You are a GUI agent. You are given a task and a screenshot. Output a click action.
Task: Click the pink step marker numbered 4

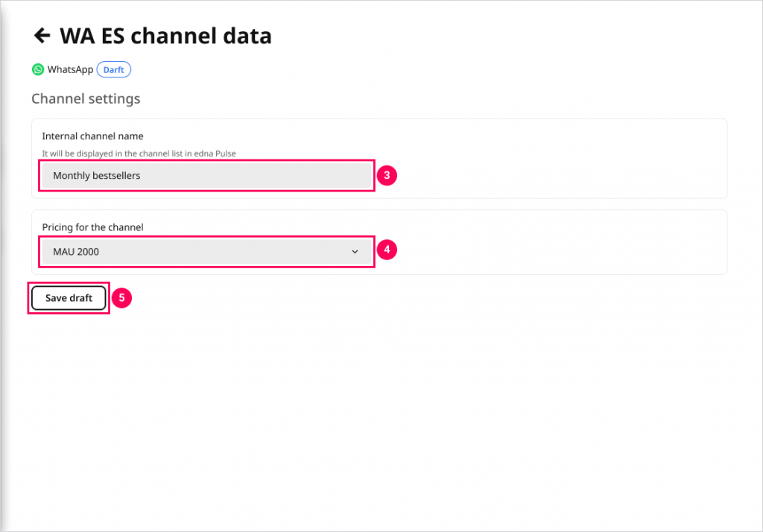pyautogui.click(x=387, y=250)
